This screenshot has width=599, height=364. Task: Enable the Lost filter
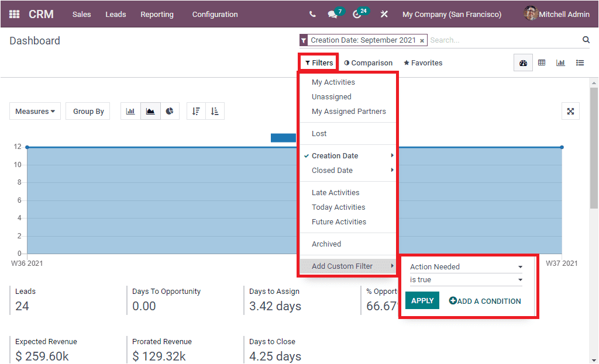tap(319, 133)
